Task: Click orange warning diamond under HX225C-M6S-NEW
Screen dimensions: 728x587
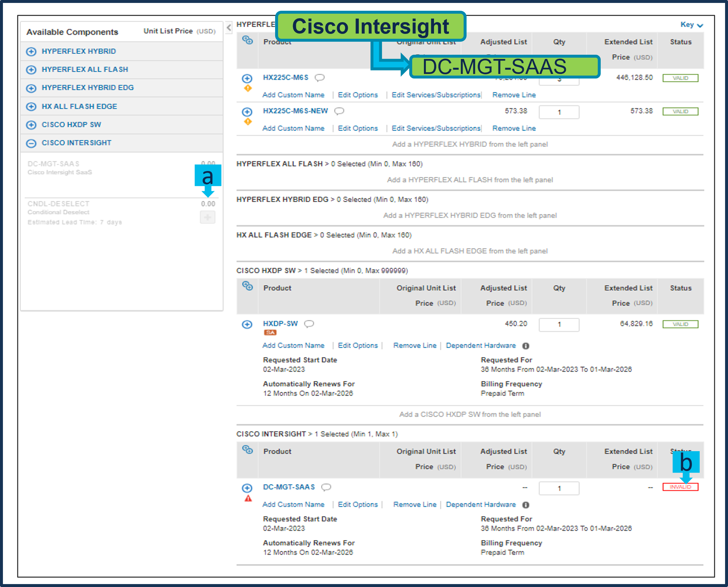Action: [x=248, y=122]
